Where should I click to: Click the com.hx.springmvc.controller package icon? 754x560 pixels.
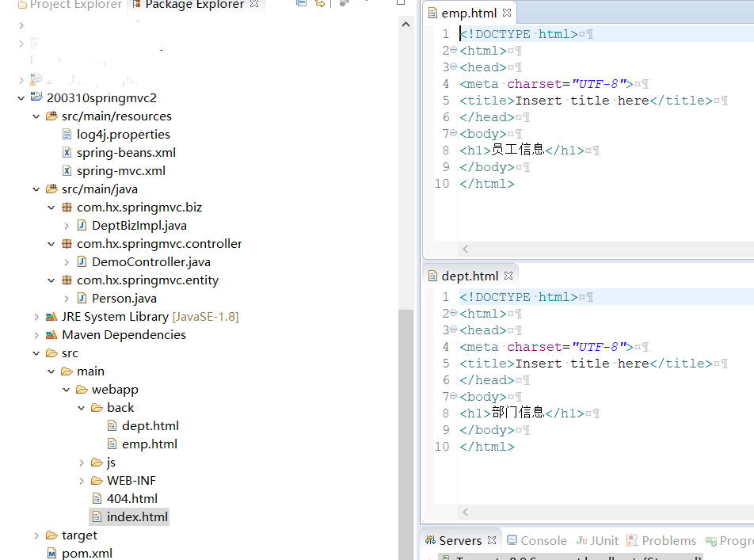coord(67,243)
